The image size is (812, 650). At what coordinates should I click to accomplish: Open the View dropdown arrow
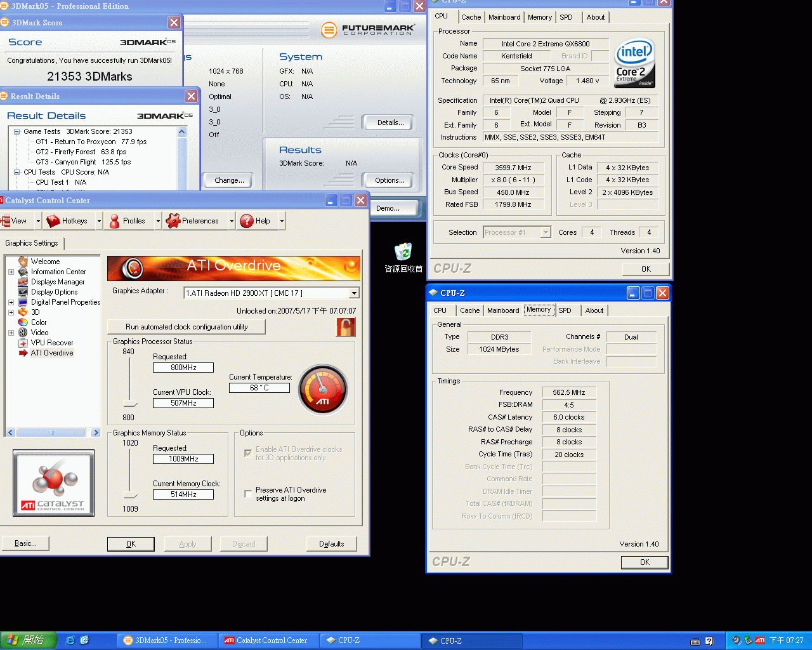pyautogui.click(x=38, y=221)
